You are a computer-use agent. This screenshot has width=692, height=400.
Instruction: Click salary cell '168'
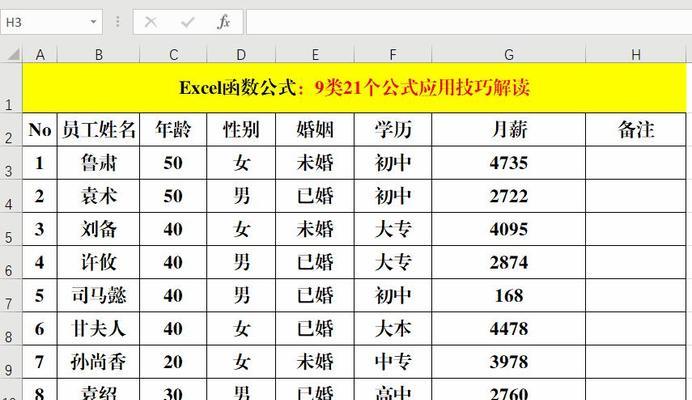[x=508, y=295]
